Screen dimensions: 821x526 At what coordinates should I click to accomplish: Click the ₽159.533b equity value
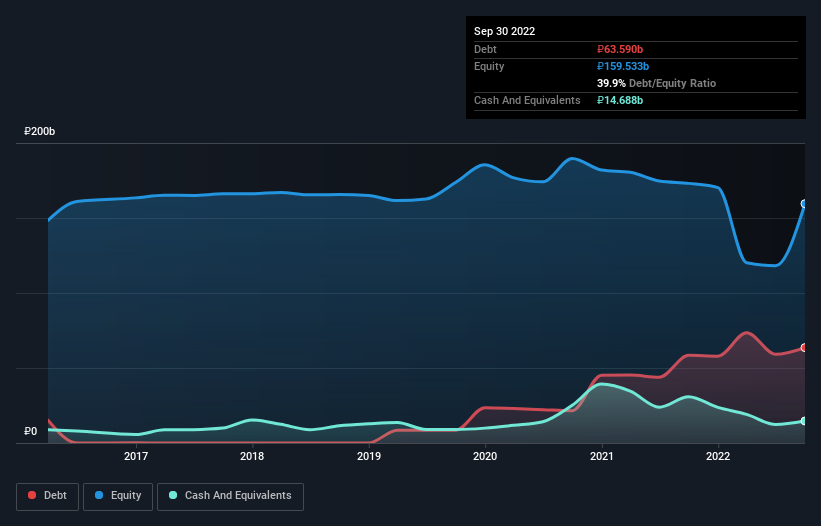(x=623, y=66)
